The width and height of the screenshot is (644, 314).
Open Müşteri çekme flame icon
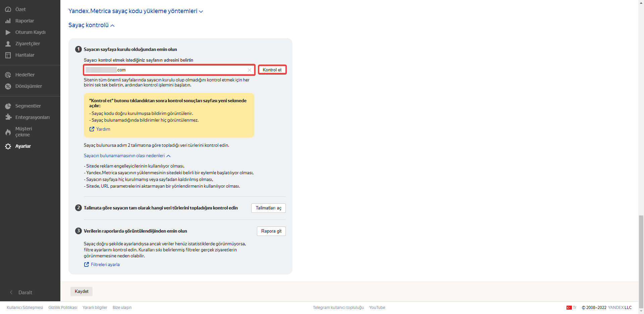tap(8, 132)
